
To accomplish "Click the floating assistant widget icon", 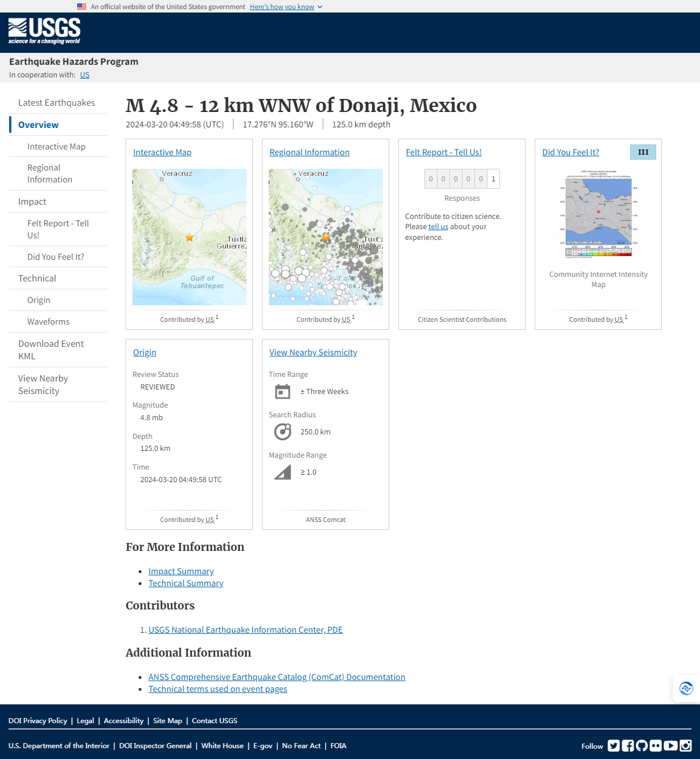I will (x=686, y=689).
